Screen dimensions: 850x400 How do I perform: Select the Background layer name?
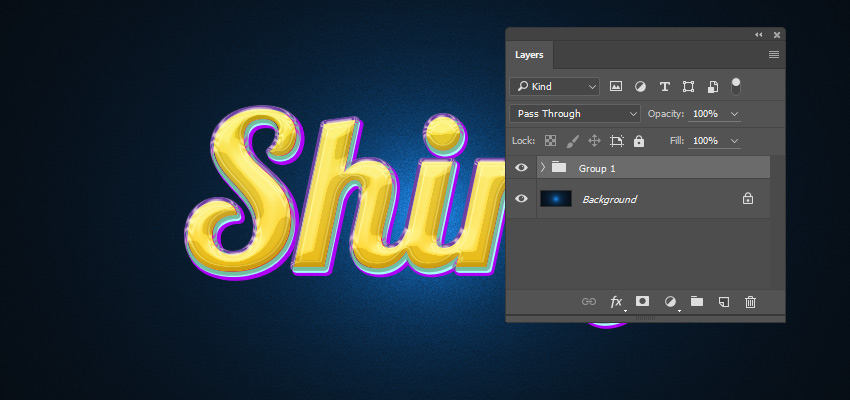coord(609,199)
